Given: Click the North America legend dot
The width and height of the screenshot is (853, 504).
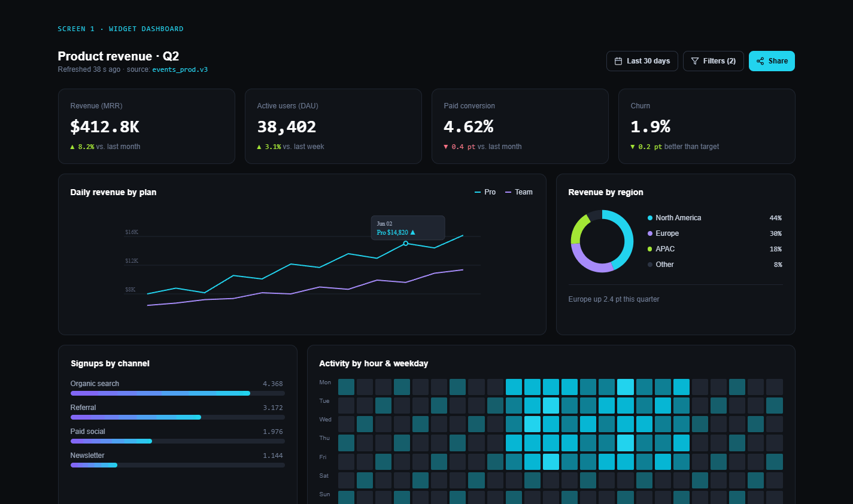Looking at the screenshot, I should 650,218.
